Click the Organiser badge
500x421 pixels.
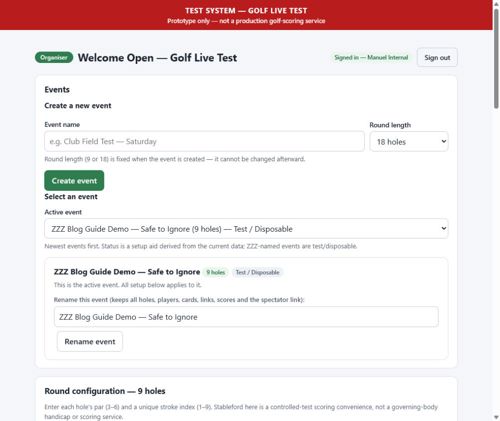click(54, 58)
